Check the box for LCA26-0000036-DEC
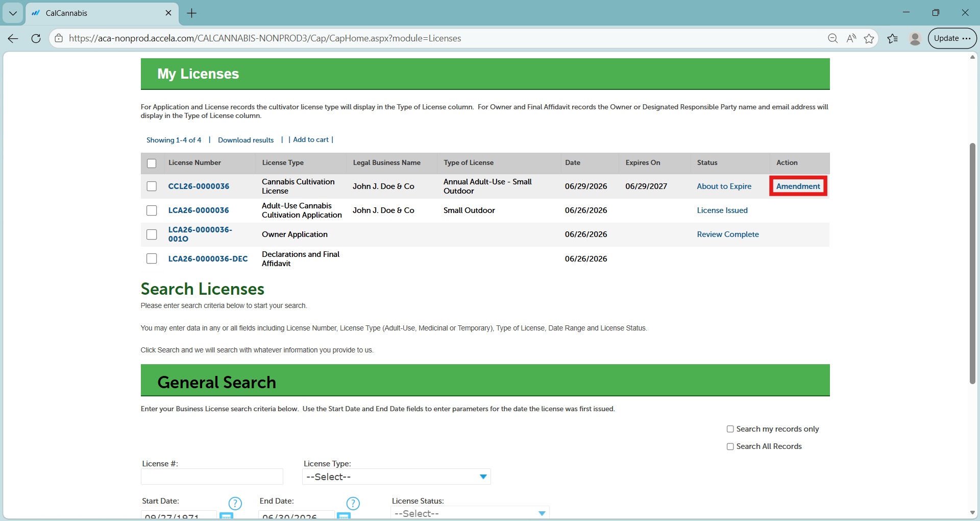 click(152, 258)
